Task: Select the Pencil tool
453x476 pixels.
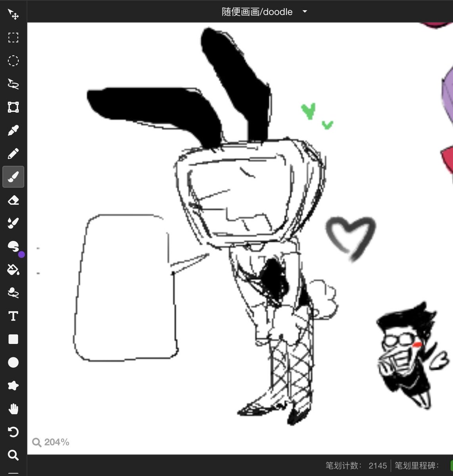Action: [x=13, y=154]
